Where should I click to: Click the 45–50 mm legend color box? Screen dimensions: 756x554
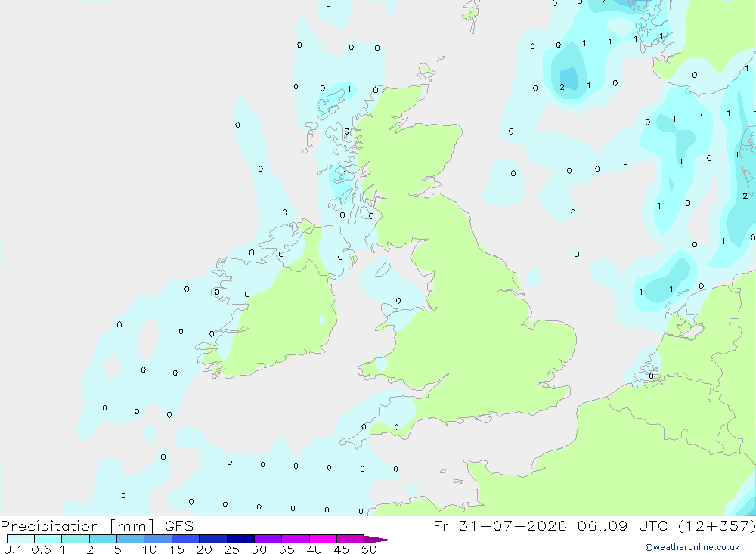351,539
